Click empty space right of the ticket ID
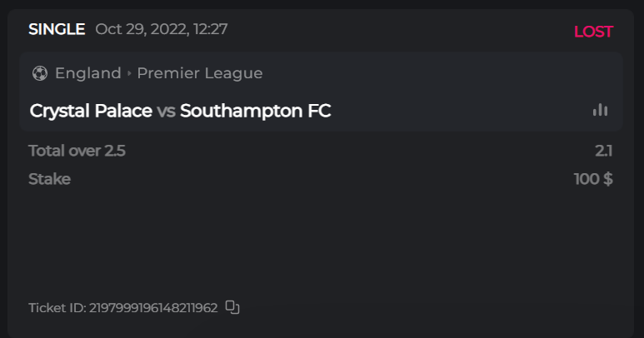The image size is (644, 338). [x=433, y=308]
